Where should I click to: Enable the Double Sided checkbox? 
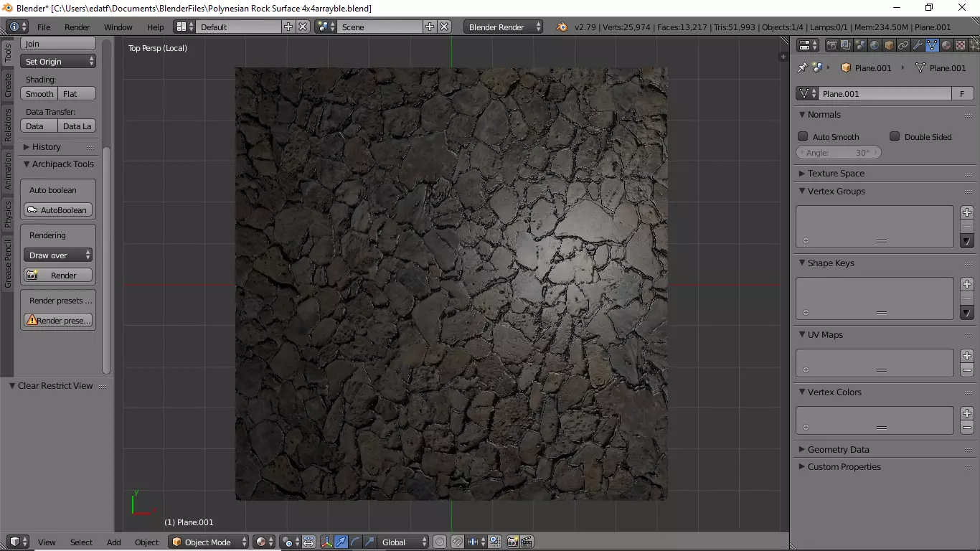click(895, 136)
